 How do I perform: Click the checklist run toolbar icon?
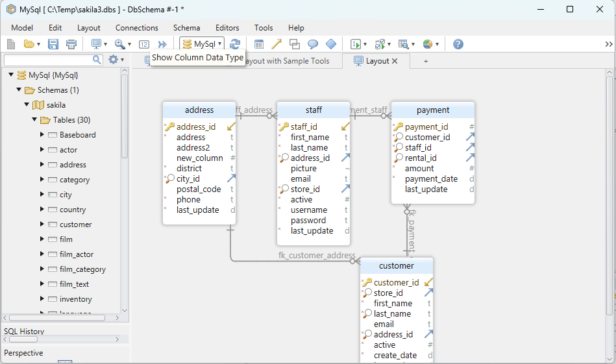click(x=380, y=44)
